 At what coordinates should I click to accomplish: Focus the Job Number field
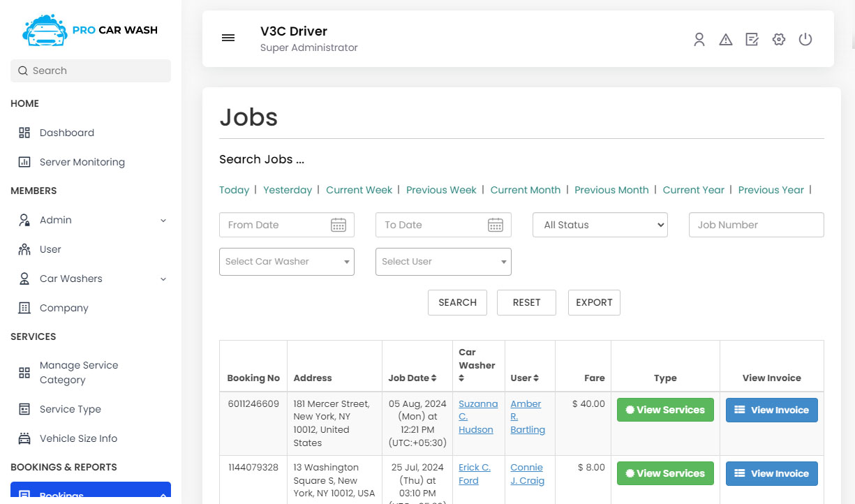tap(757, 225)
